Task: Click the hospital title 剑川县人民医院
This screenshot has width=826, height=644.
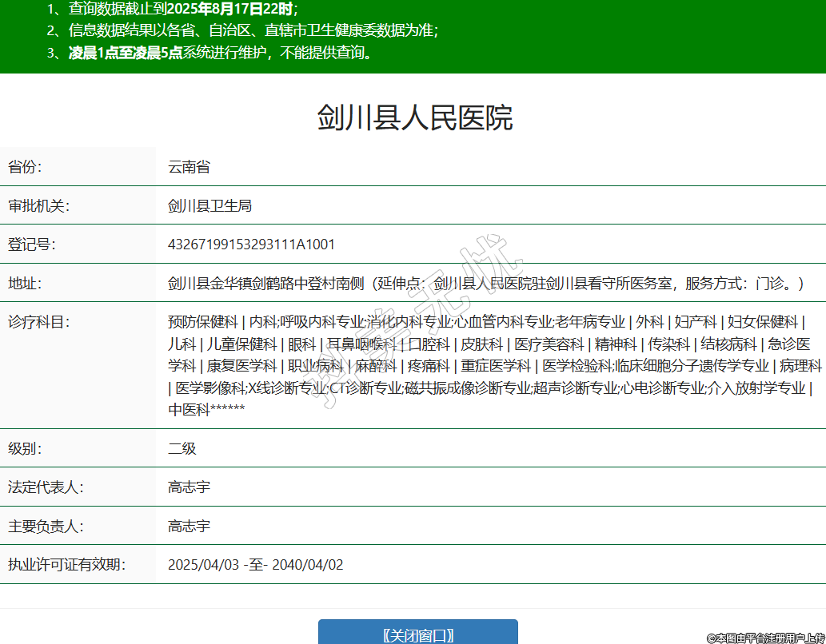Action: 414,117
